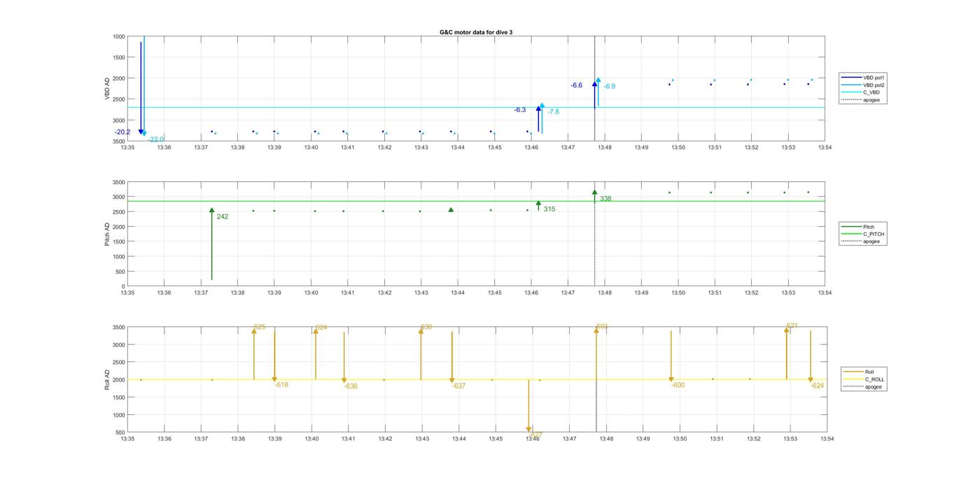980x485 pixels.
Task: Click the '-6.3' VBD data label
Action: [x=519, y=110]
